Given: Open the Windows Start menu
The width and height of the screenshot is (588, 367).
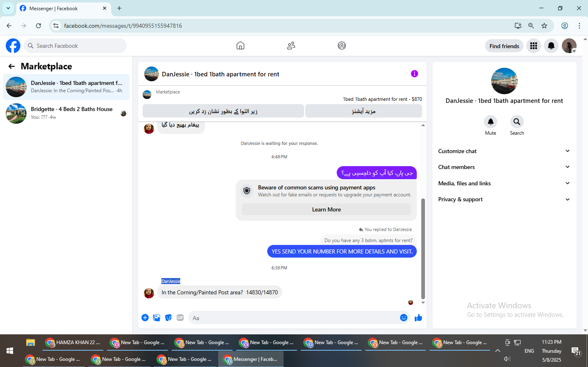Looking at the screenshot, I should click(10, 351).
